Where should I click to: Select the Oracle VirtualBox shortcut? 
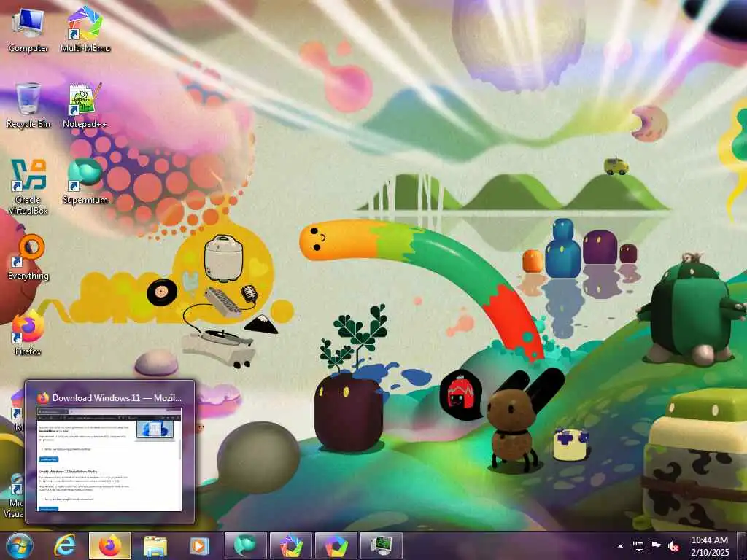[28, 186]
